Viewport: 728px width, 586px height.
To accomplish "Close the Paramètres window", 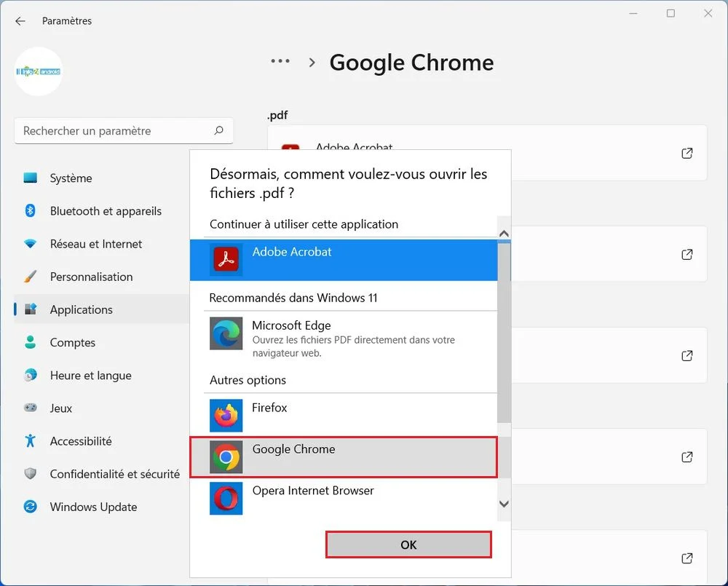I will [x=708, y=13].
